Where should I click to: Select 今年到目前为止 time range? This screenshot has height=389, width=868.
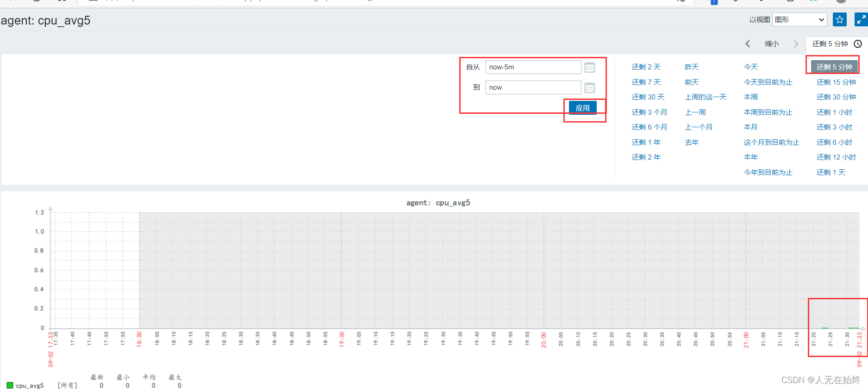[x=768, y=172]
